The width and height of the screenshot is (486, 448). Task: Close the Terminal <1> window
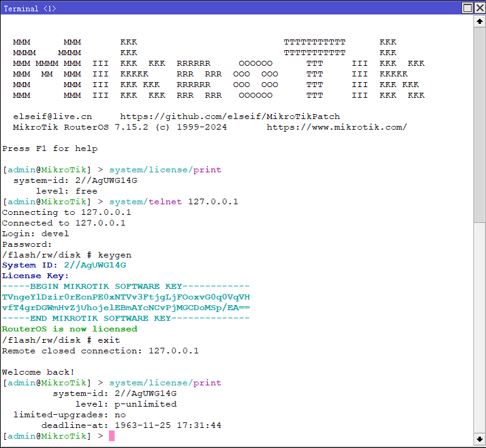479,8
